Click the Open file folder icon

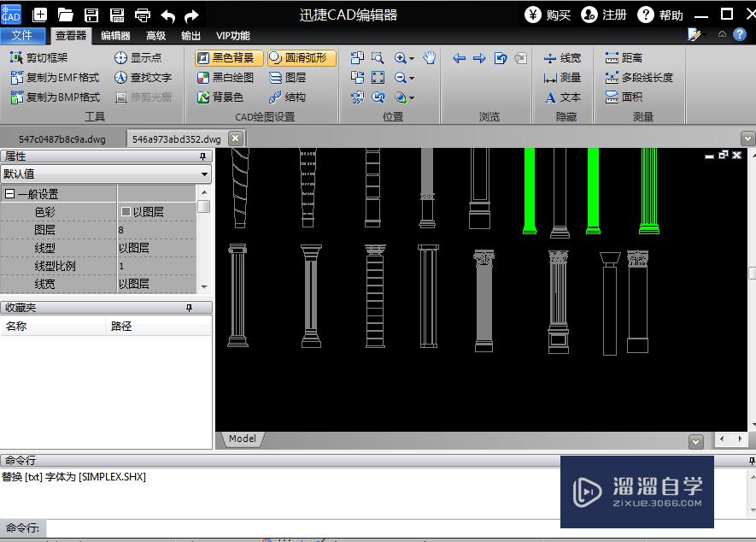[x=66, y=15]
